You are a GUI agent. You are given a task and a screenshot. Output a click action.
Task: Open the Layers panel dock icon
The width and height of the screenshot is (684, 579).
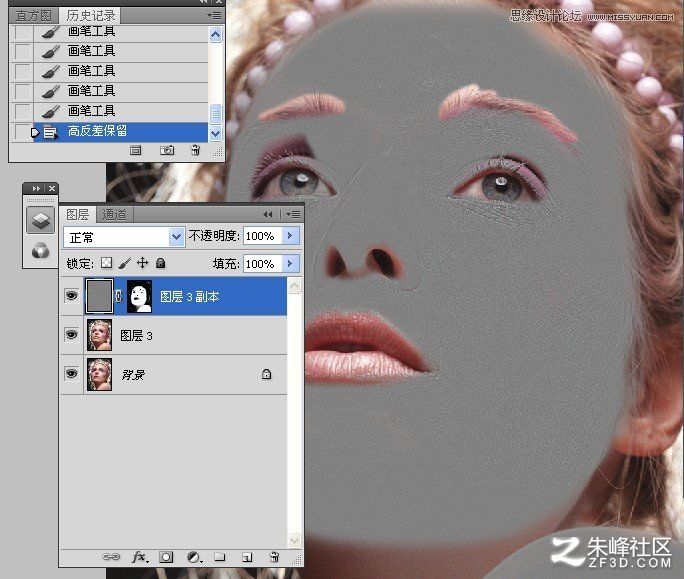tap(41, 220)
